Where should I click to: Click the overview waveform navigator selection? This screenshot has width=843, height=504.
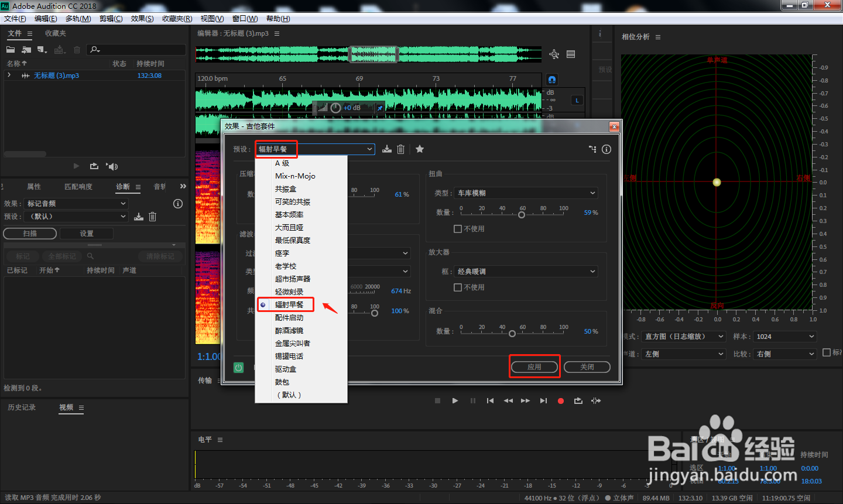(x=373, y=54)
